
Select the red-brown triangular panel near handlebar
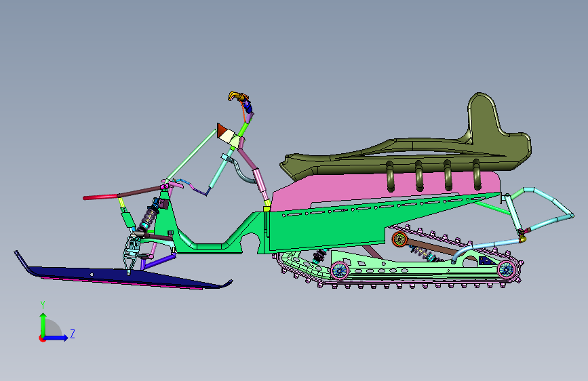click(221, 129)
